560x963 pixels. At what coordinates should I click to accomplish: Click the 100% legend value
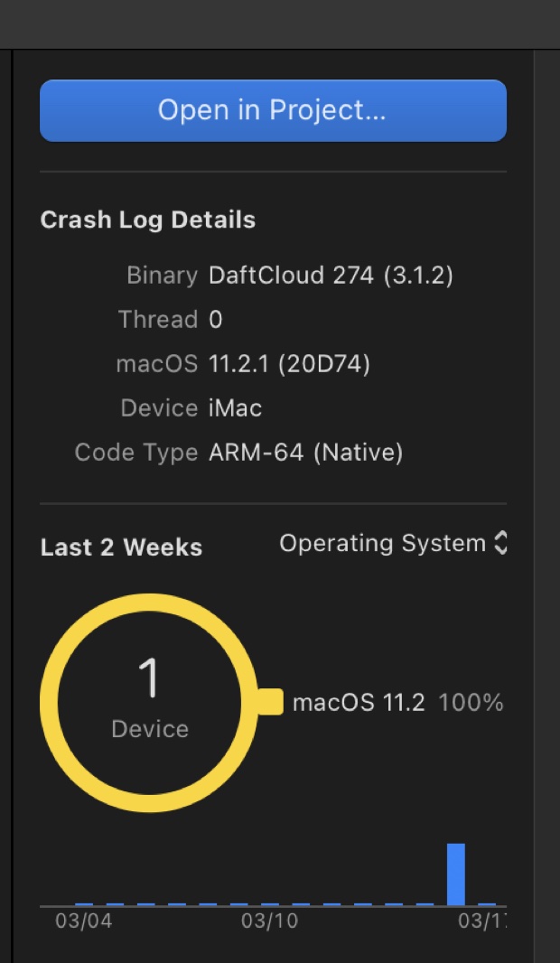(x=471, y=703)
